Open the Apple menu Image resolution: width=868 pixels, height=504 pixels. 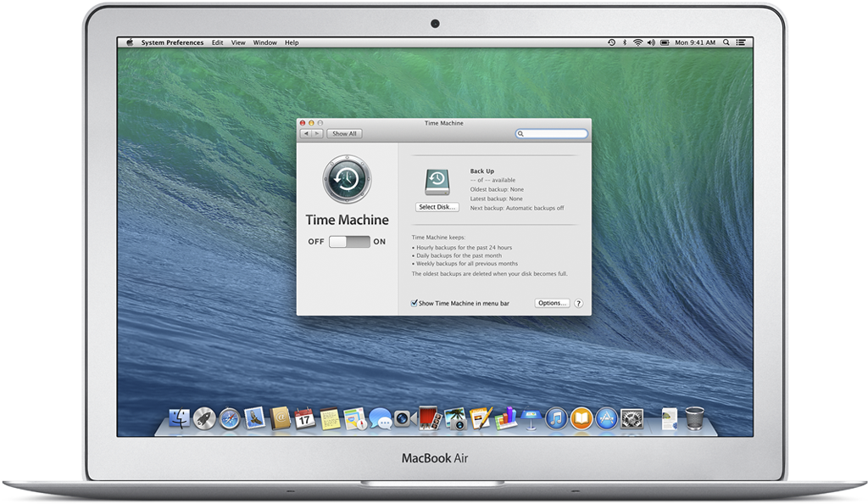pyautogui.click(x=130, y=42)
